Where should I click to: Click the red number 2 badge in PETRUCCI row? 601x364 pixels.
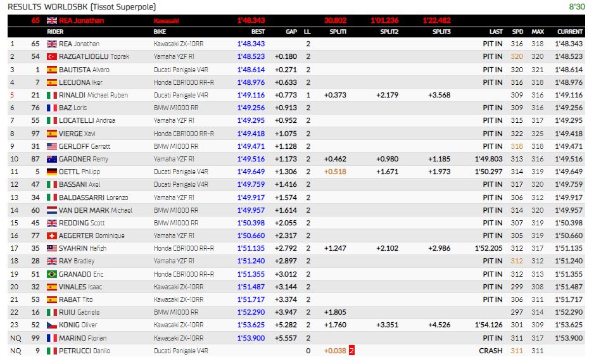pyautogui.click(x=351, y=351)
